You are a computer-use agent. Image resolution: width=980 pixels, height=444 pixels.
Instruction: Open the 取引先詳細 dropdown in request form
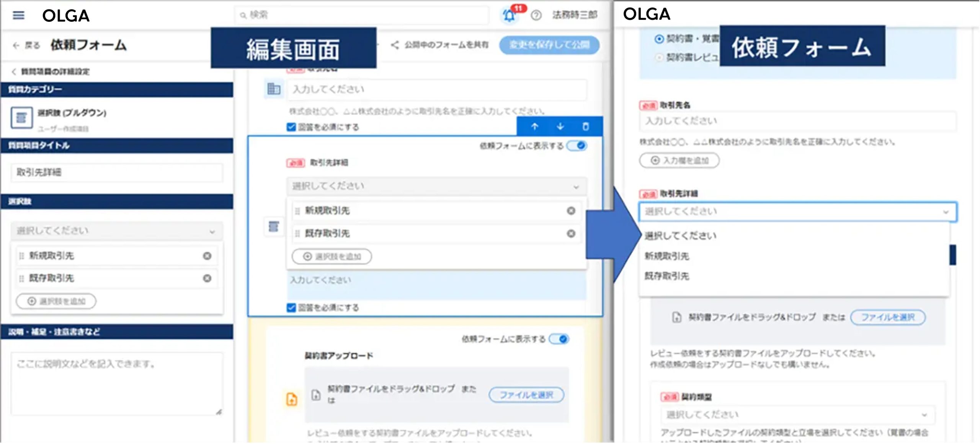(797, 211)
